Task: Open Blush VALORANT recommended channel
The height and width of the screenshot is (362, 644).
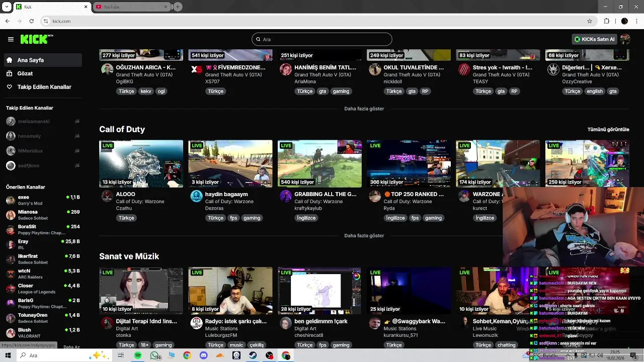Action: [43, 333]
